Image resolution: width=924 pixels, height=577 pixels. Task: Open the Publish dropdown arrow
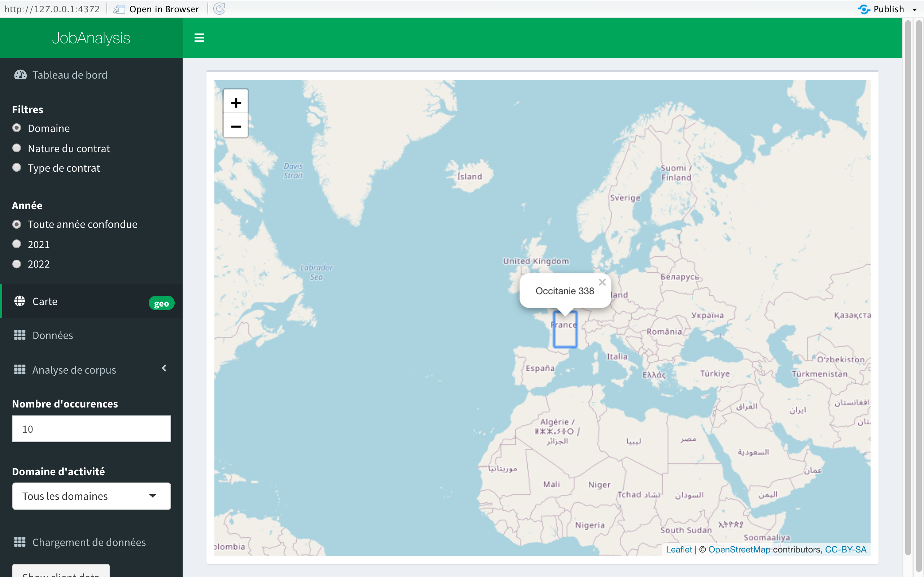(914, 9)
